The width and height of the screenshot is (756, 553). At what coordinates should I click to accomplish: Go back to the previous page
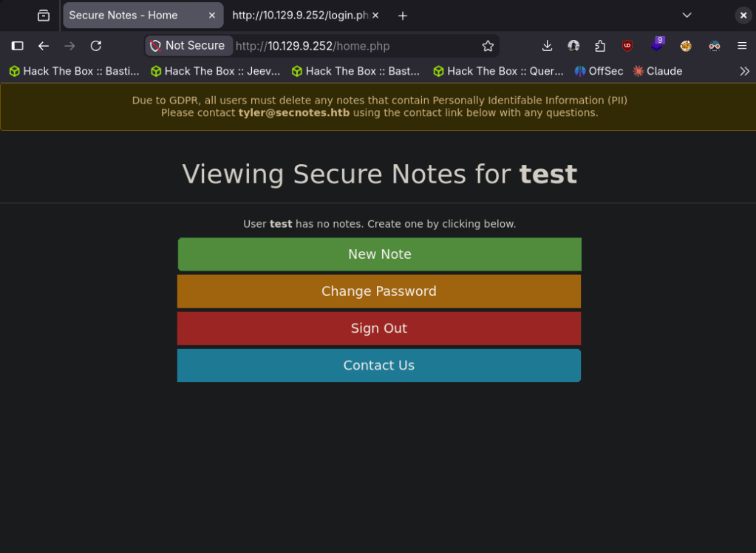coord(44,46)
